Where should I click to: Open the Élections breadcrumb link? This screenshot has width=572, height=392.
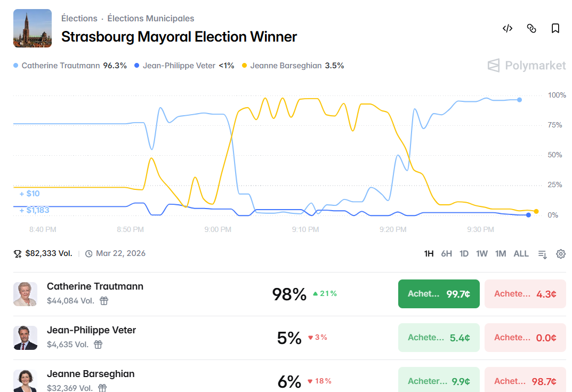(79, 19)
